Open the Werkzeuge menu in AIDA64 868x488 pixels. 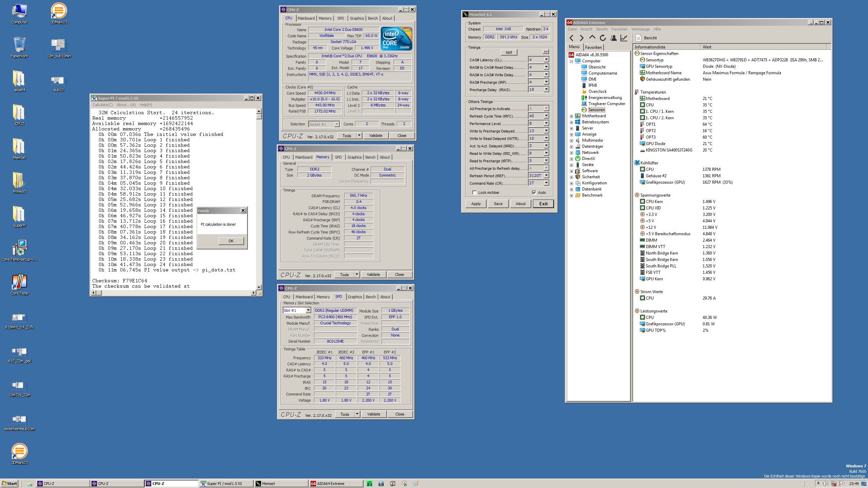pyautogui.click(x=640, y=29)
